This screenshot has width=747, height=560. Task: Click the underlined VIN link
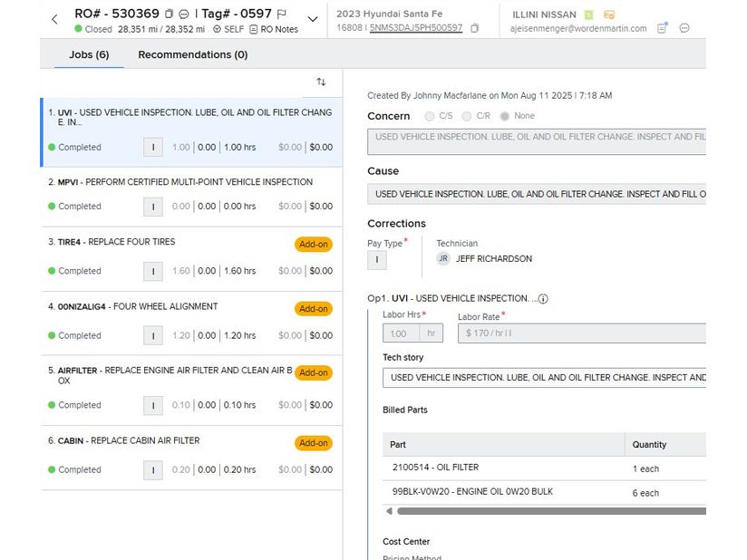(x=415, y=29)
